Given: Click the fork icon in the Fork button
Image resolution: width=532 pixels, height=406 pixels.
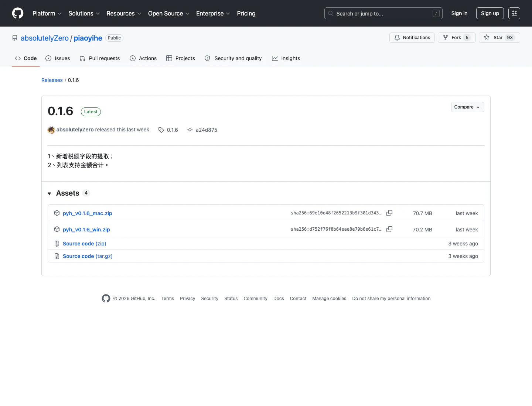Looking at the screenshot, I should 446,38.
